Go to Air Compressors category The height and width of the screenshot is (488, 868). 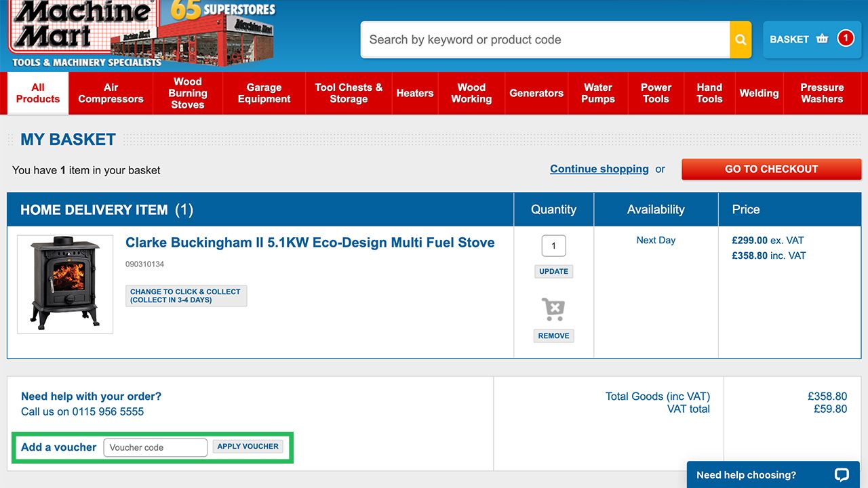pos(111,93)
